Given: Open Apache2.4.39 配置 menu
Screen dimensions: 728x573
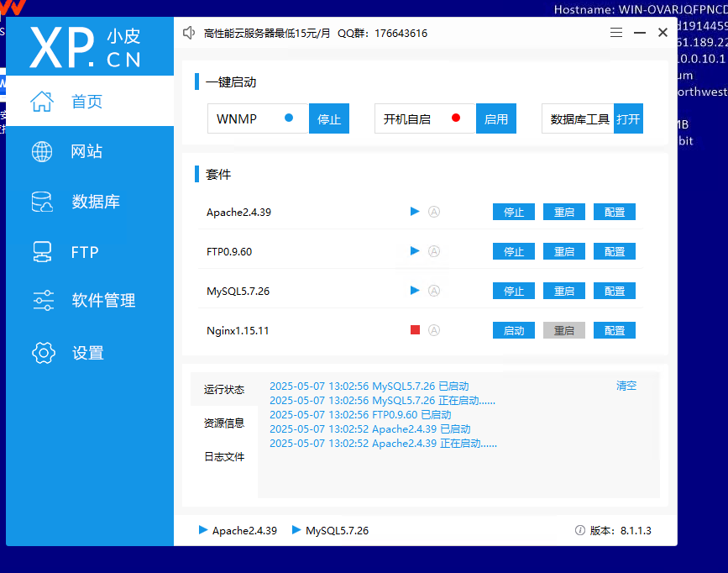Looking at the screenshot, I should click(x=615, y=212).
